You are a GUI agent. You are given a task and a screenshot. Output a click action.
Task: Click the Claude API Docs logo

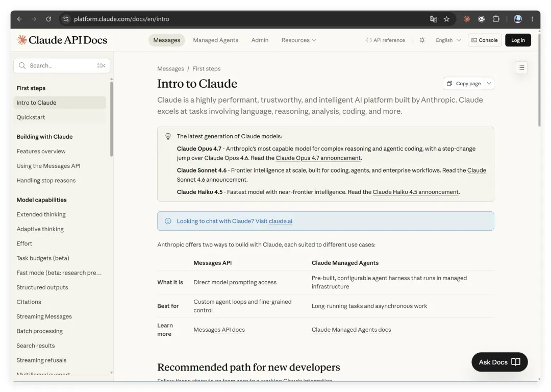[x=62, y=40]
